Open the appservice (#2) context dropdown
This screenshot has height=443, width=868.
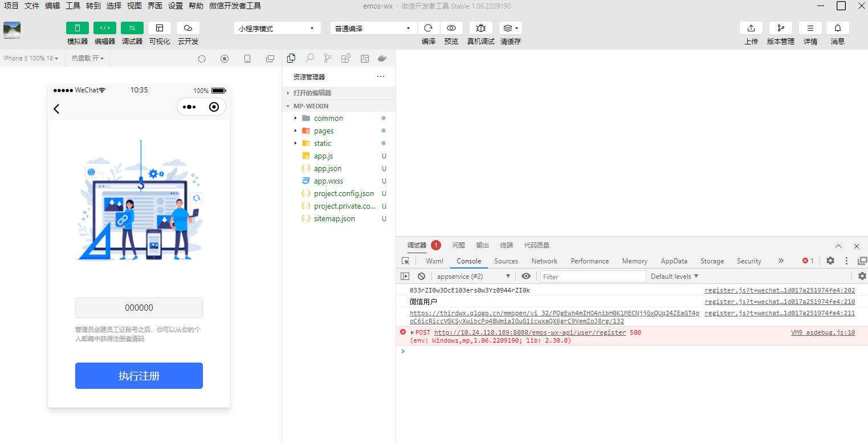(x=473, y=276)
